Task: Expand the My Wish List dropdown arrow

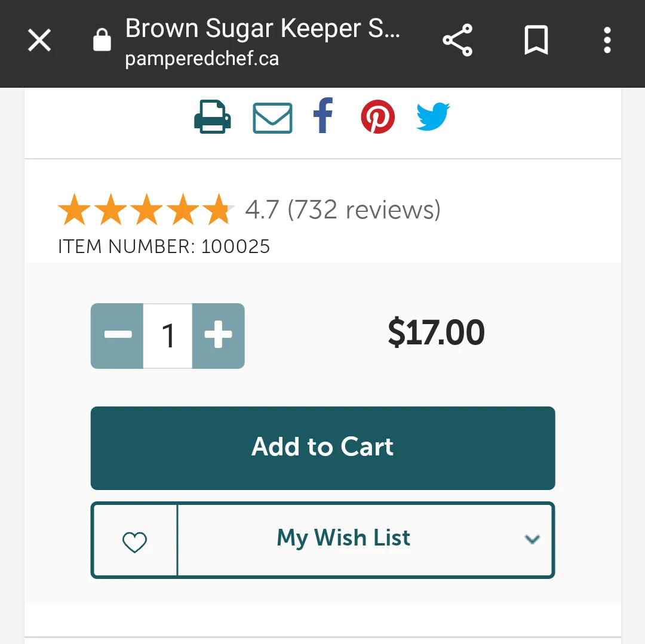Action: tap(532, 539)
